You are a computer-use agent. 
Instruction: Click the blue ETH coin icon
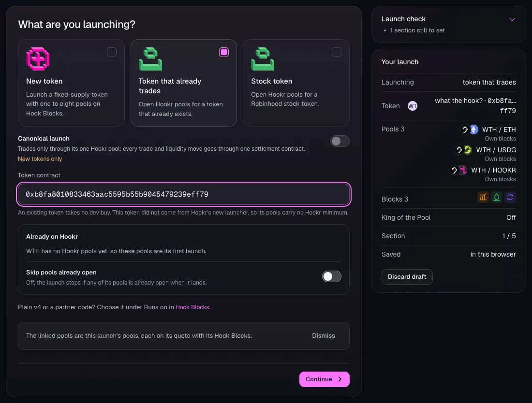473,130
